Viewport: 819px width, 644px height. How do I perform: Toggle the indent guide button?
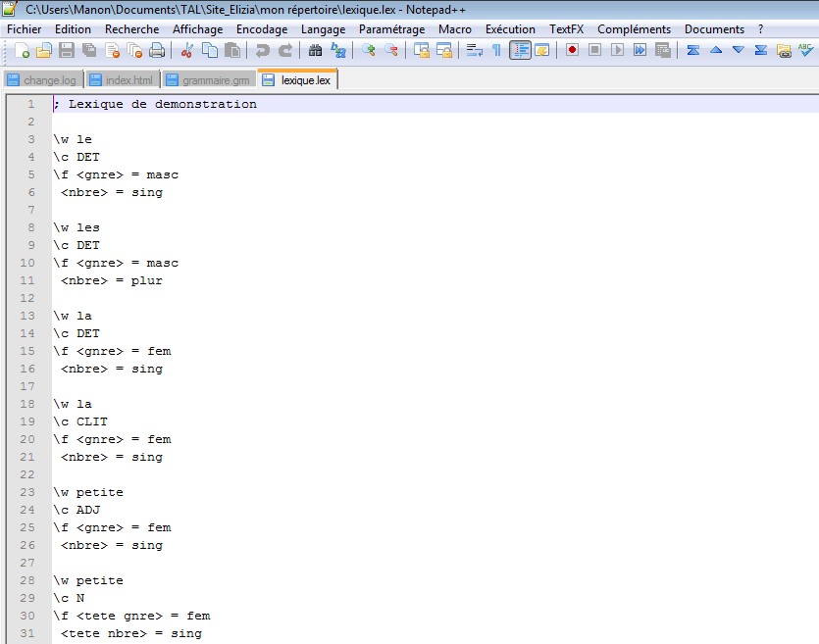(520, 50)
